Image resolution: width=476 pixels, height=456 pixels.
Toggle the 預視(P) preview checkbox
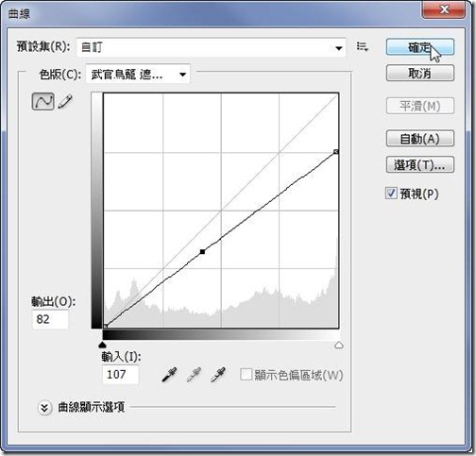(x=391, y=193)
